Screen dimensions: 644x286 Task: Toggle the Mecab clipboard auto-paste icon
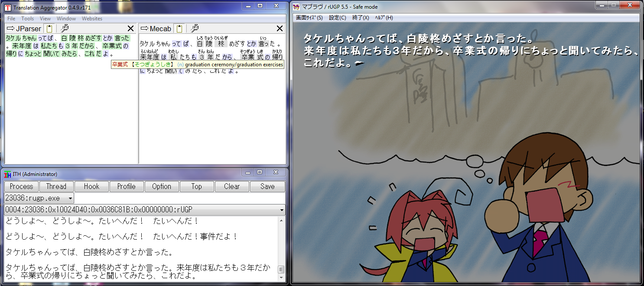coord(179,29)
